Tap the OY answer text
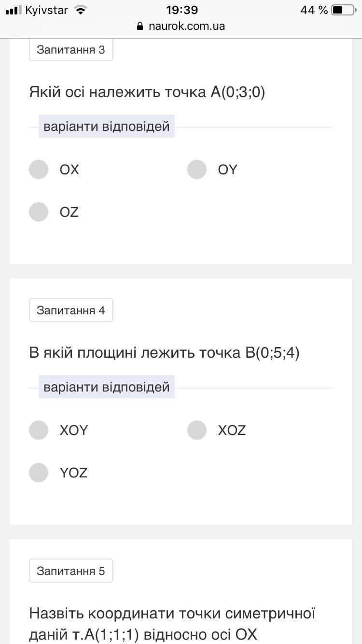Image resolution: width=362 pixels, height=644 pixels. pyautogui.click(x=227, y=170)
